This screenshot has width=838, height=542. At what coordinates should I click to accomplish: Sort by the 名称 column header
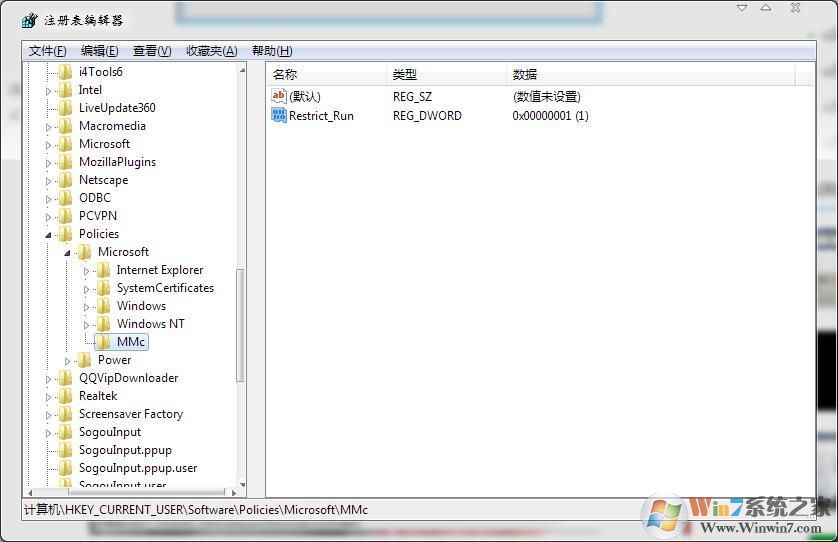coord(326,74)
